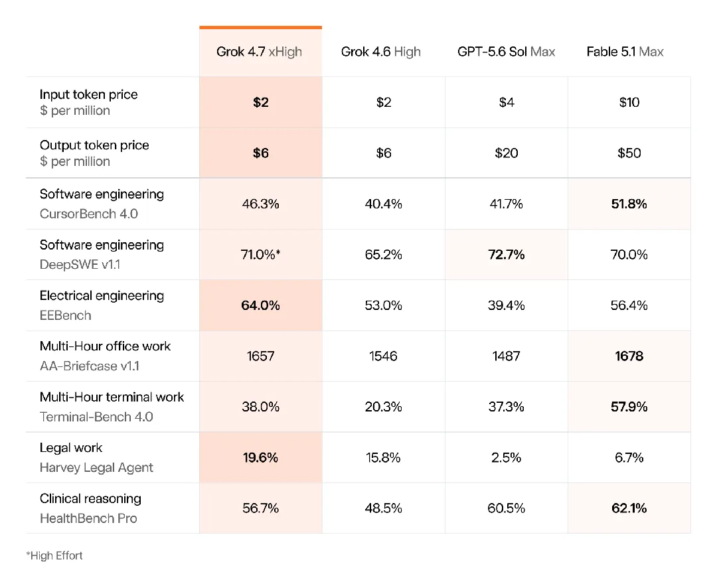Select the 19.6% Legal work cell
Screen dimensions: 717x588
261,457
